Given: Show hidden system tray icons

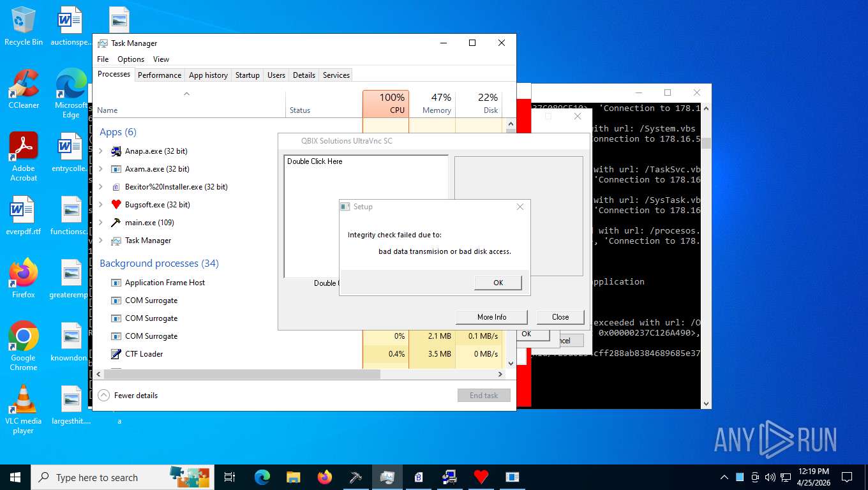Looking at the screenshot, I should (724, 477).
